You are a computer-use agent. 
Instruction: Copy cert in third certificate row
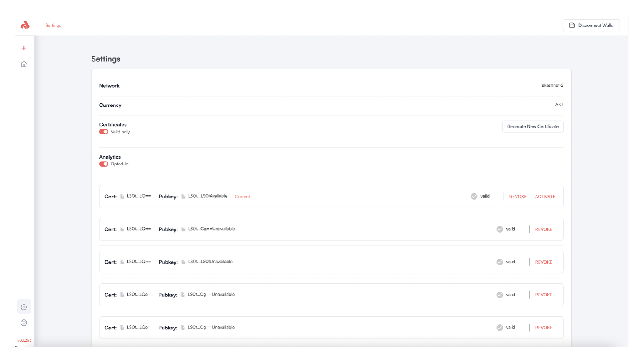(122, 262)
